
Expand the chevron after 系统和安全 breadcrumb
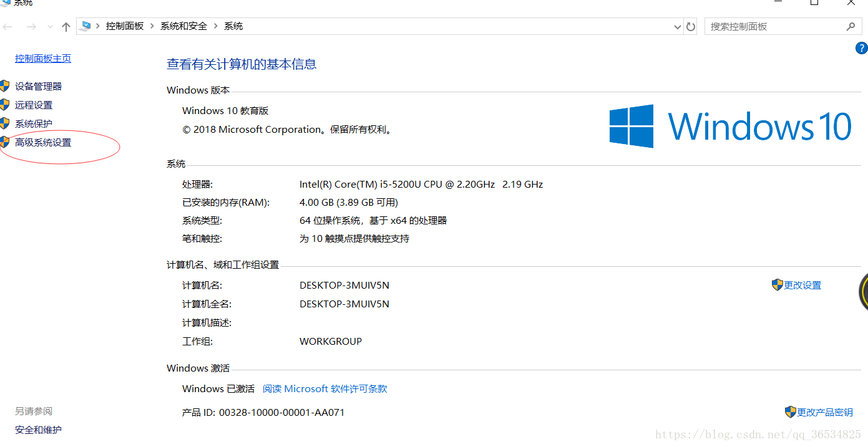tap(216, 26)
